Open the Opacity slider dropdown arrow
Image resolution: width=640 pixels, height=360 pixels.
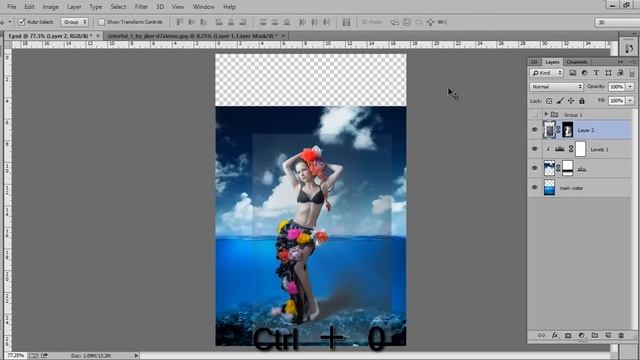point(631,87)
